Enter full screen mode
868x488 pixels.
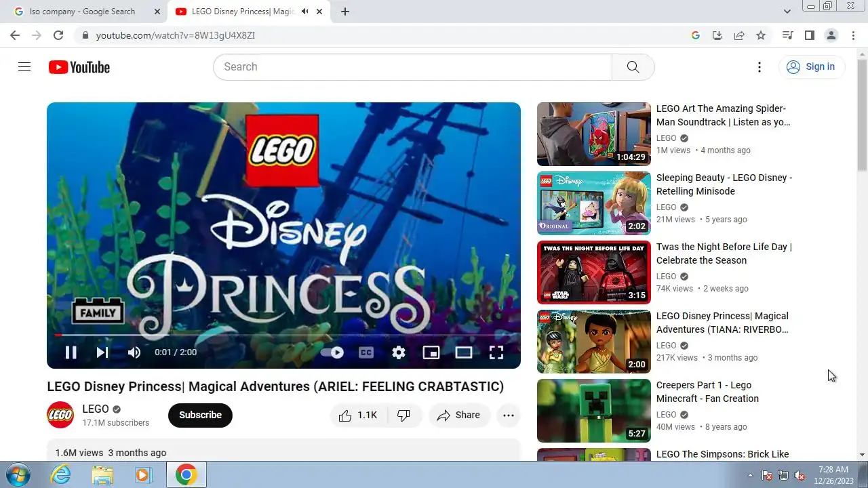(496, 352)
